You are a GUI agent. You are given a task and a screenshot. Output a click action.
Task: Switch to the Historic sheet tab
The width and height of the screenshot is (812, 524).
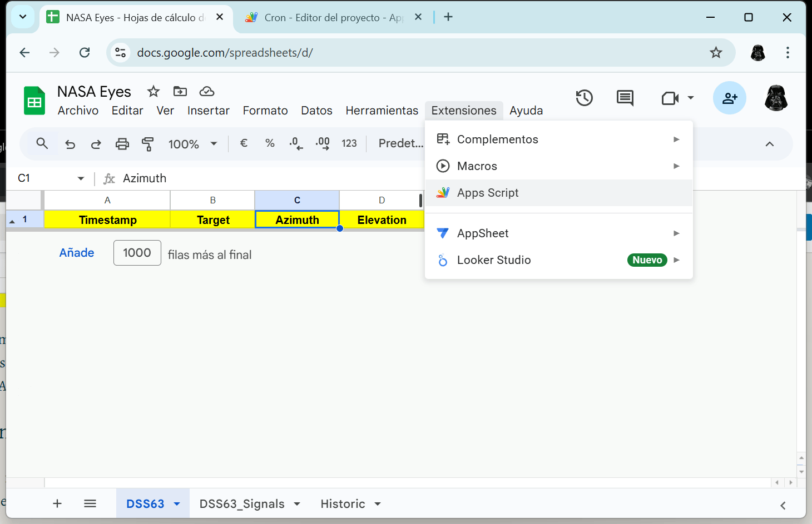tap(343, 504)
